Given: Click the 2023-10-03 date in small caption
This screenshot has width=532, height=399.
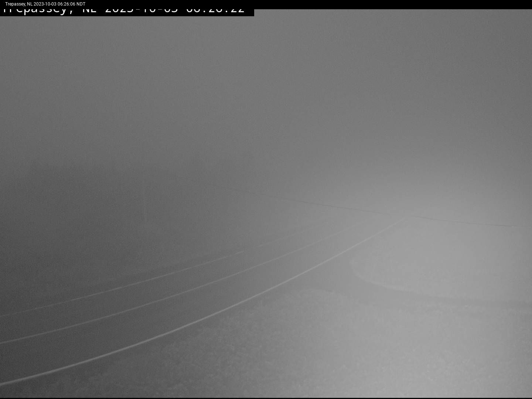Looking at the screenshot, I should point(45,4).
